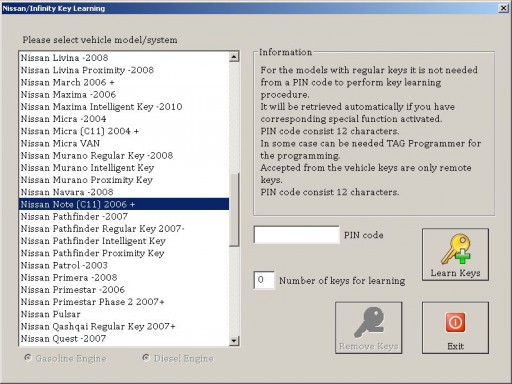Click the vehicle list scroll-up arrow

tap(234, 57)
